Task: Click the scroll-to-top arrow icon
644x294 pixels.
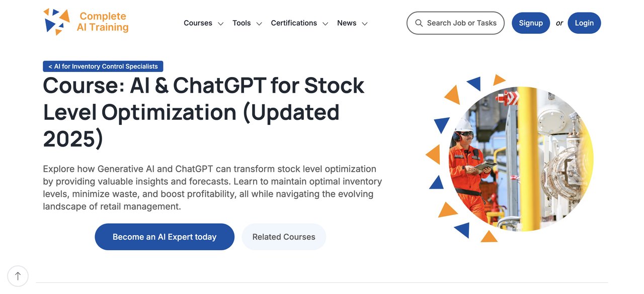Action: tap(18, 276)
